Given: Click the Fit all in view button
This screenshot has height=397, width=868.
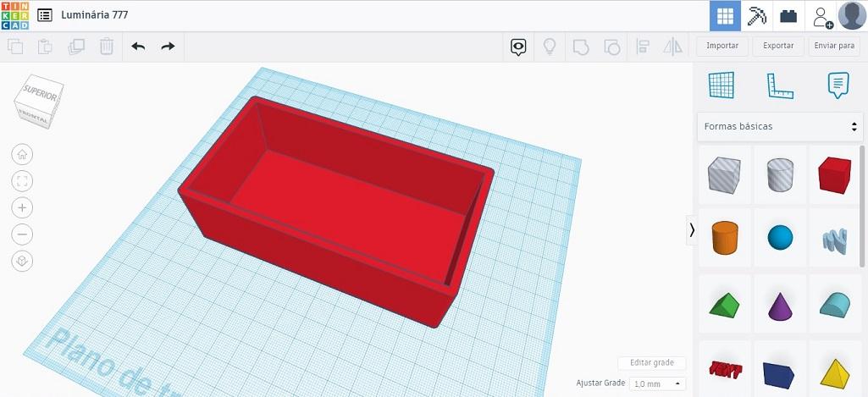Looking at the screenshot, I should pos(22,181).
